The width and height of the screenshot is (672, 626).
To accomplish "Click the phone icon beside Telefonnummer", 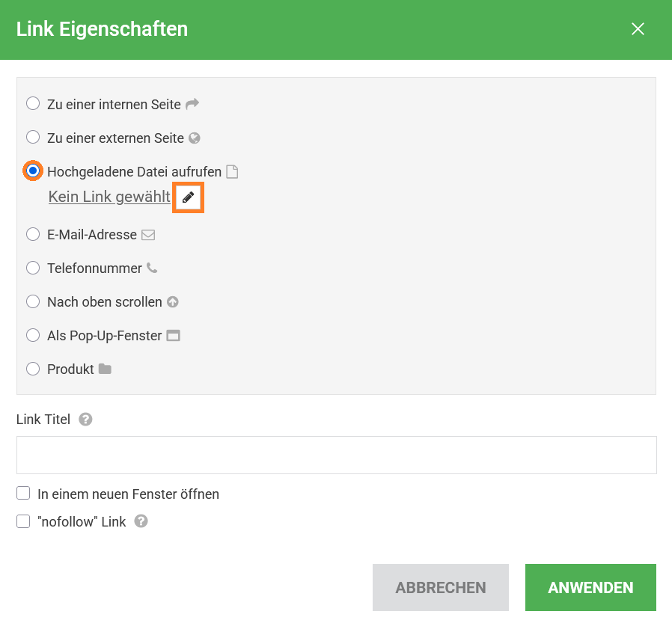I will 152,268.
